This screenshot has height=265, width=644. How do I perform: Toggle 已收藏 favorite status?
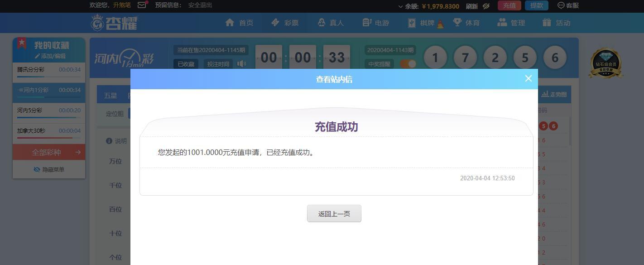[186, 64]
